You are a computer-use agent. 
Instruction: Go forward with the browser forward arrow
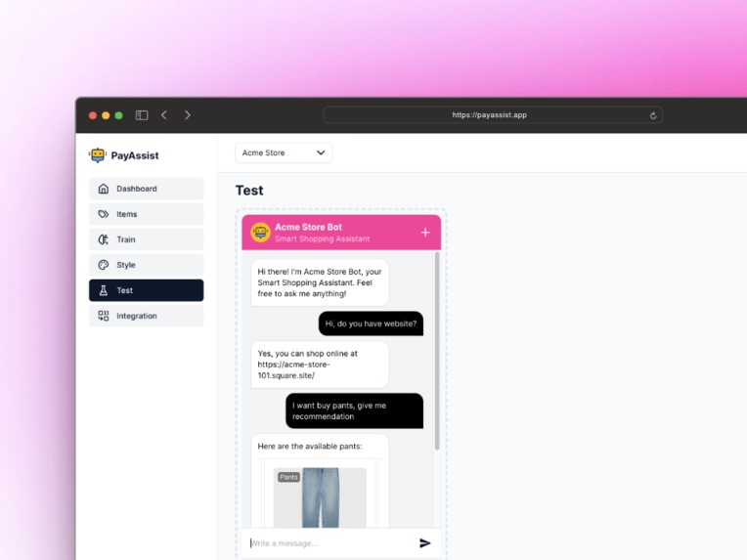187,115
